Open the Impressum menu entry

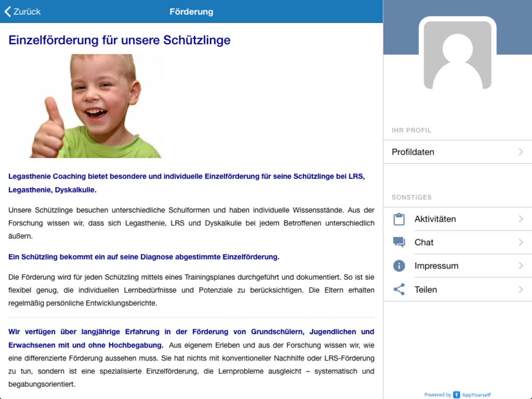tap(458, 265)
